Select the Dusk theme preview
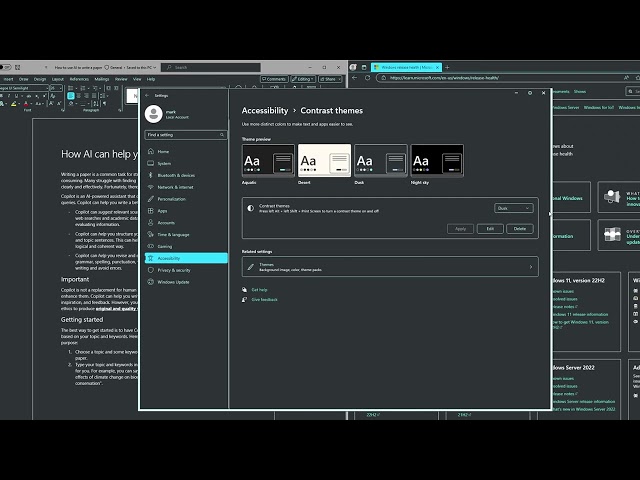Image resolution: width=640 pixels, height=480 pixels. 380,160
